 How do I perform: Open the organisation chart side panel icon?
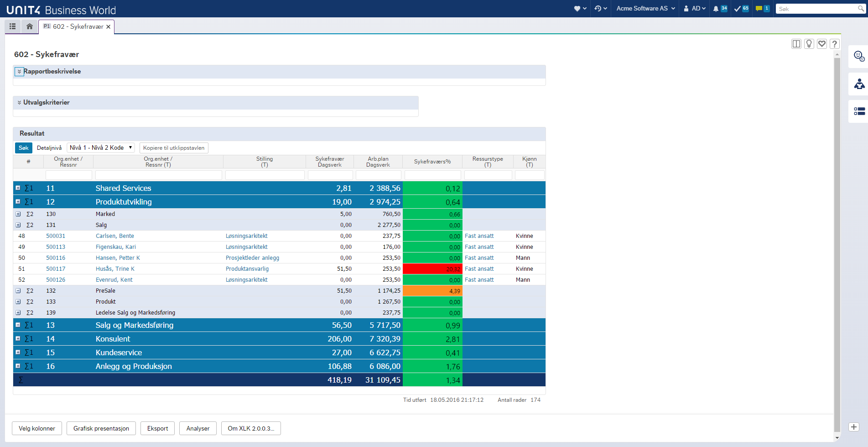coord(859,84)
